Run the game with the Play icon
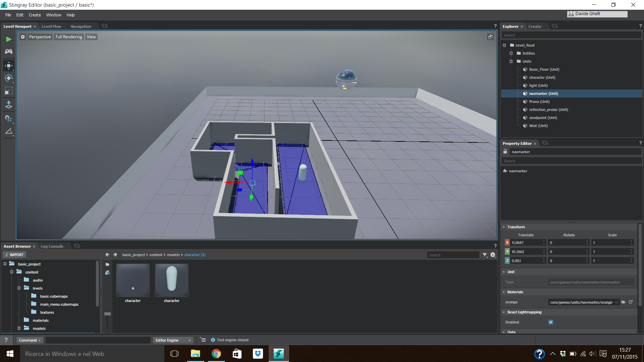 [8, 39]
